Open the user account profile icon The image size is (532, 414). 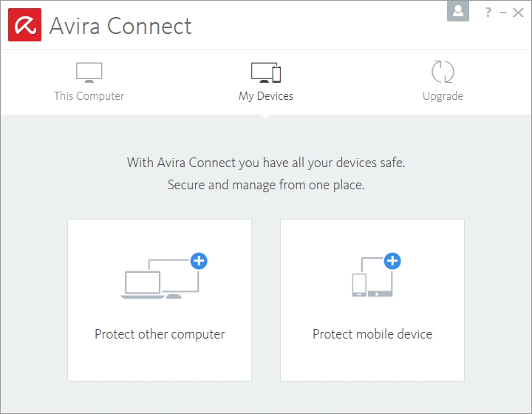pyautogui.click(x=458, y=11)
